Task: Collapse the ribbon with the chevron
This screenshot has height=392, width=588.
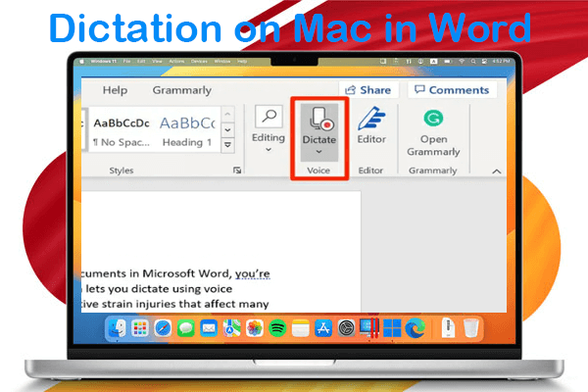Action: click(497, 171)
